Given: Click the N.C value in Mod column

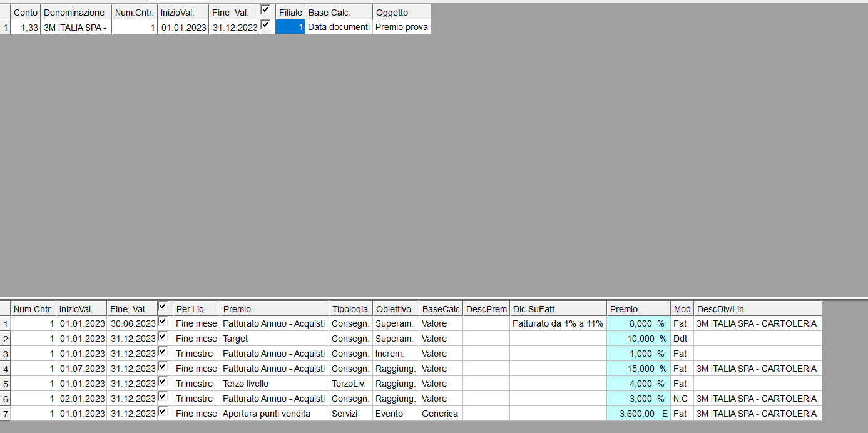Looking at the screenshot, I should (682, 399).
